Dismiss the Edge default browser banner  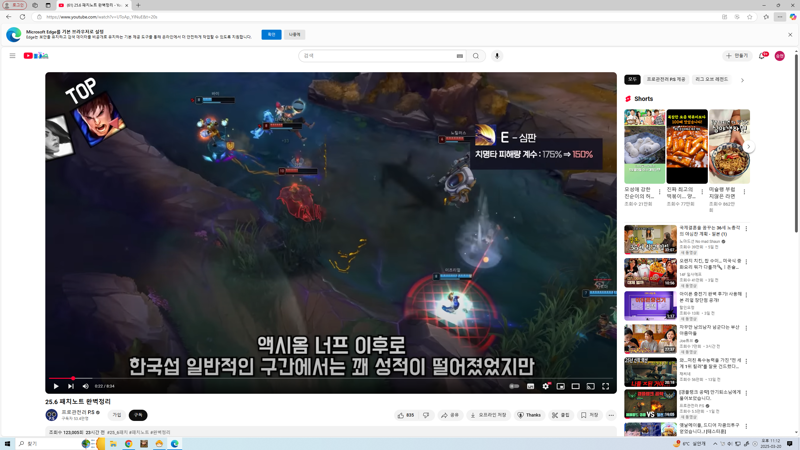[790, 35]
